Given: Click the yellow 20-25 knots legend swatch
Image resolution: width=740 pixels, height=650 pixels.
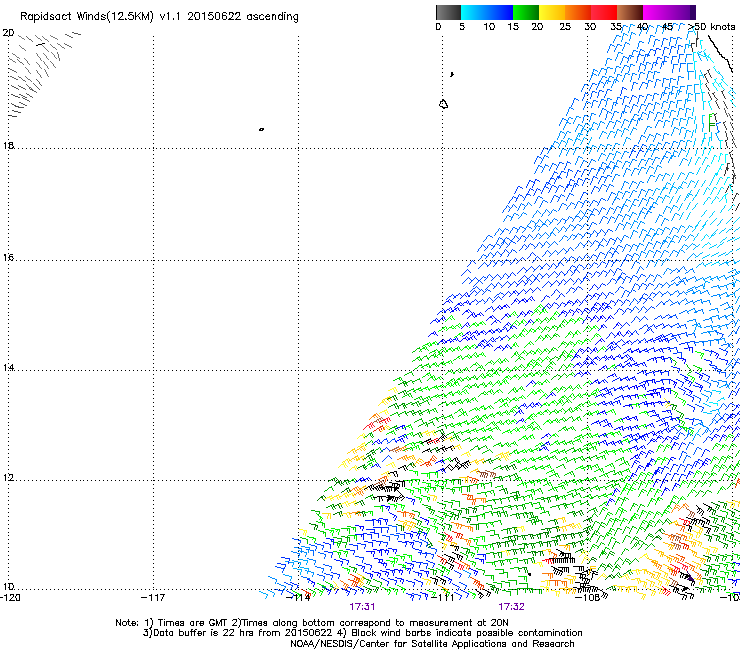Looking at the screenshot, I should click(551, 12).
